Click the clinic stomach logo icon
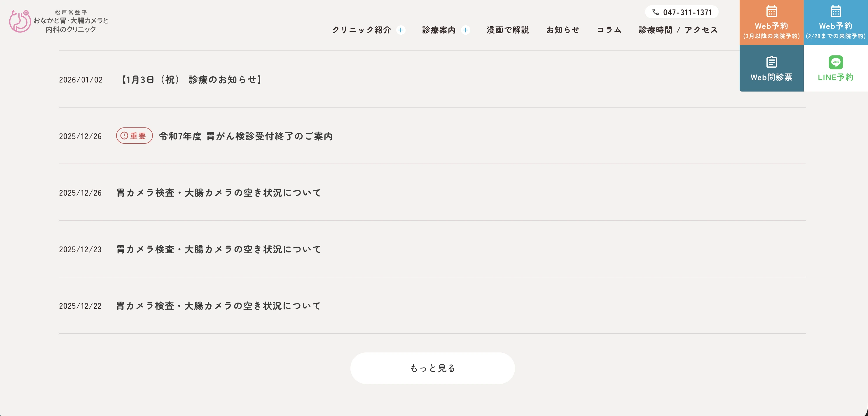868x416 pixels. pos(20,21)
